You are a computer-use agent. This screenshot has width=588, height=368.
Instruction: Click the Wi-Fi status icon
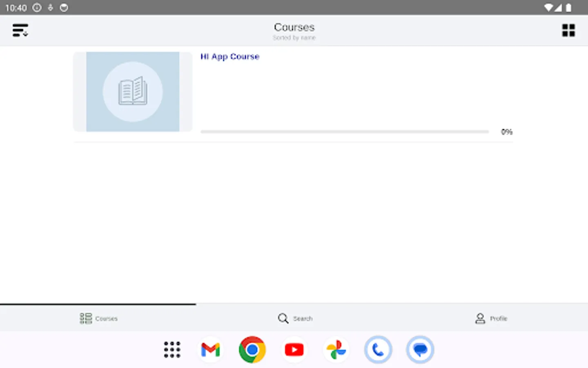click(x=549, y=7)
